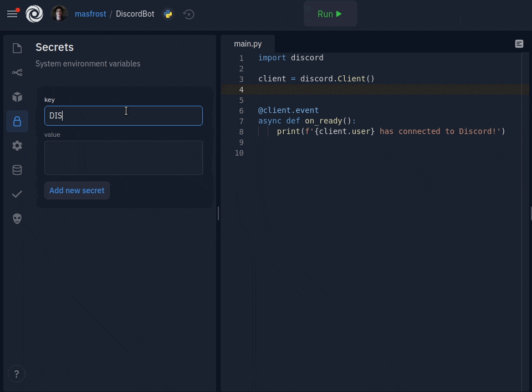This screenshot has height=392, width=532.
Task: Click the help question mark
Action: (x=17, y=374)
